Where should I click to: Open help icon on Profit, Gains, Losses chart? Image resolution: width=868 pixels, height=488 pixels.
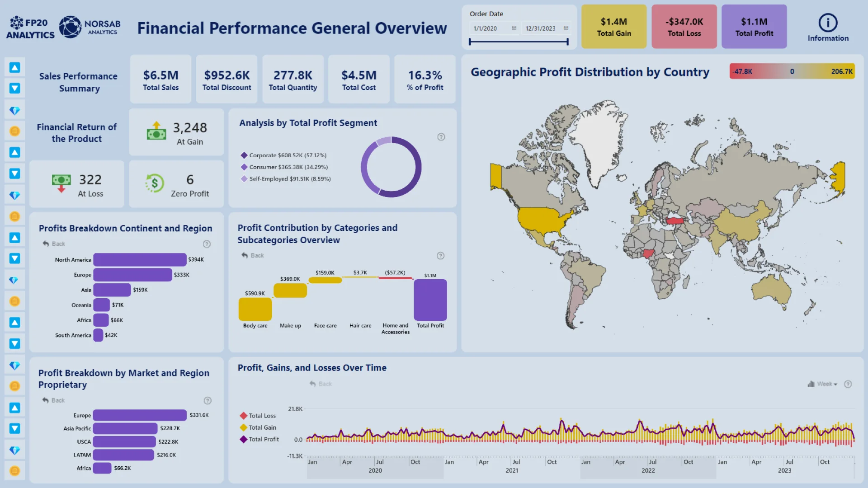point(848,384)
